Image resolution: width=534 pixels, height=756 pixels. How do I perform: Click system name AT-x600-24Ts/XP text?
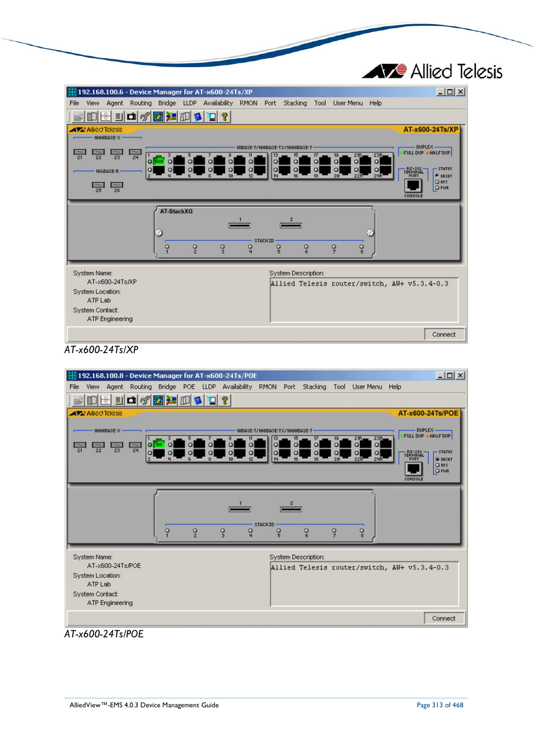pyautogui.click(x=112, y=282)
